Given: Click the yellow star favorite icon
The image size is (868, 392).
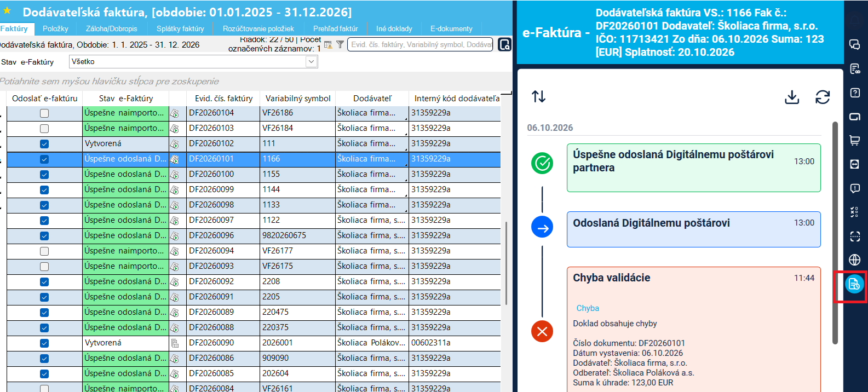Looking at the screenshot, I should 7,10.
